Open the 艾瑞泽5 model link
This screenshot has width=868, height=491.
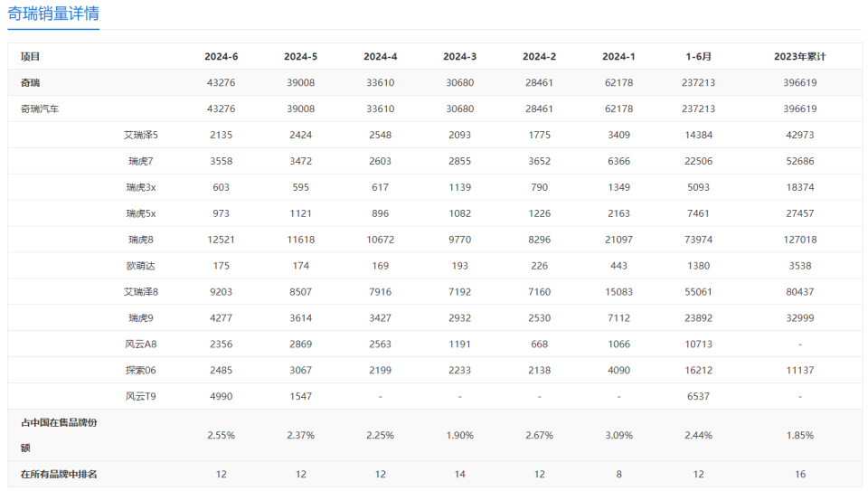(x=140, y=135)
